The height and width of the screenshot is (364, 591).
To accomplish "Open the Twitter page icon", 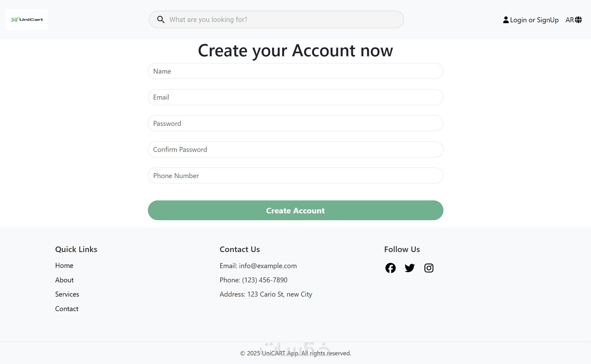I will tap(409, 268).
